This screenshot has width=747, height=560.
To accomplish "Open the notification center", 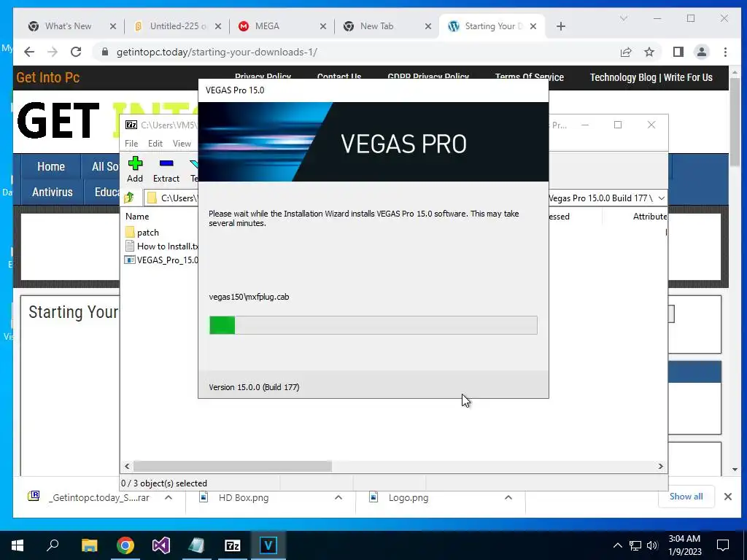I will pyautogui.click(x=723, y=545).
